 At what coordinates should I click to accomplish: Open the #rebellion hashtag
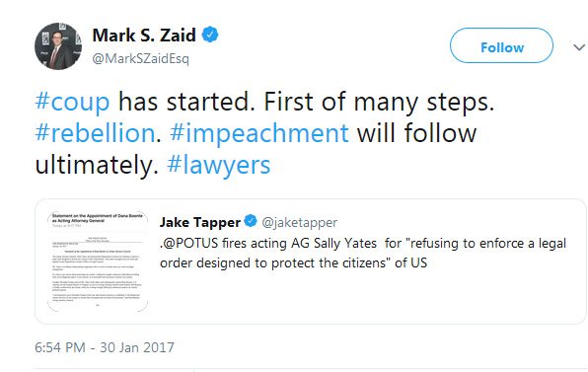click(96, 133)
